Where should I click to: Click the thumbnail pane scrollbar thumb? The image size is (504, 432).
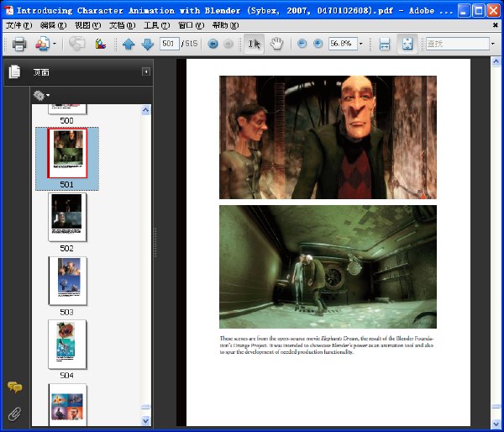pos(145,408)
